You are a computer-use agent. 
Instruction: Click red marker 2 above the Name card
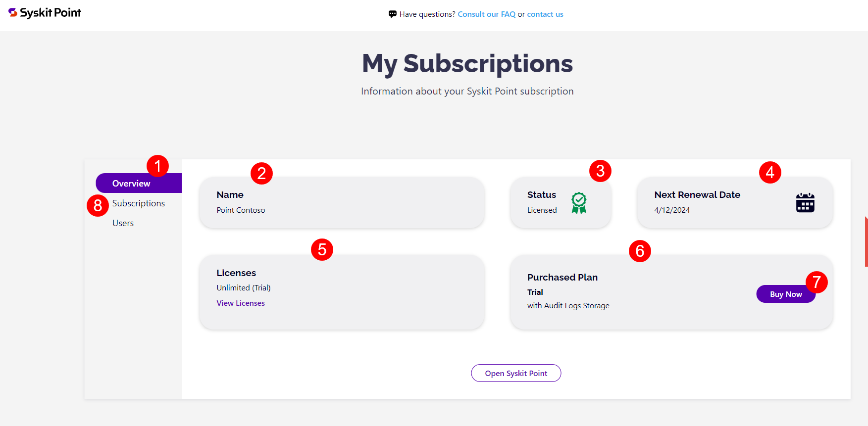(261, 173)
